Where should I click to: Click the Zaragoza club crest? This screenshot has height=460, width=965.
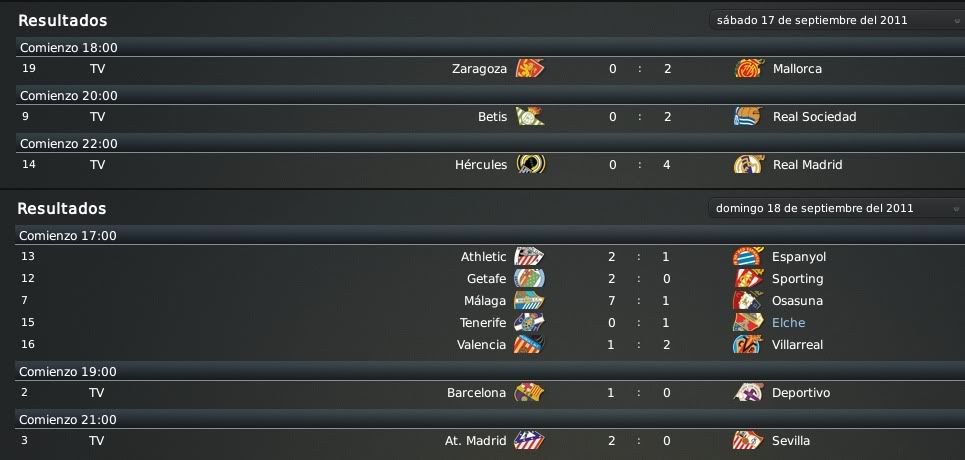point(530,68)
